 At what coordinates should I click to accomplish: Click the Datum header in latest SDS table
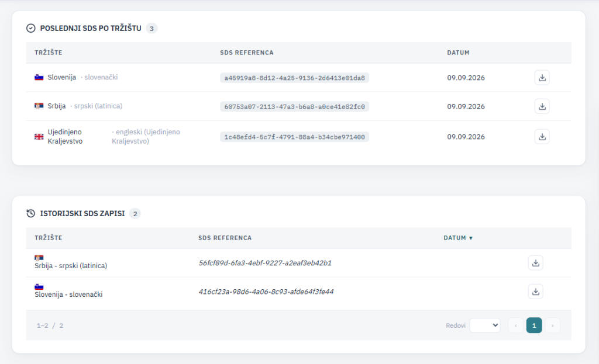[x=459, y=53]
